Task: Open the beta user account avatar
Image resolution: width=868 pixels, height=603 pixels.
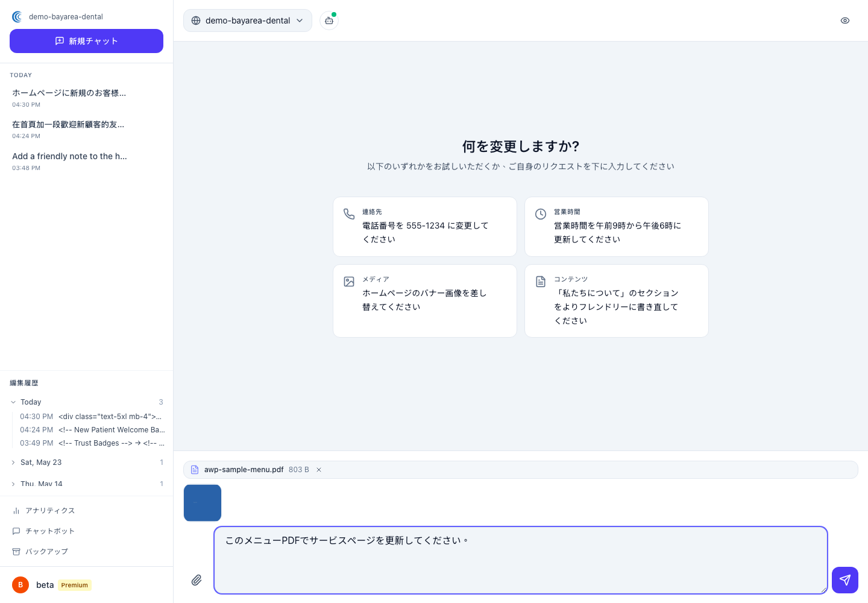Action: coord(20,585)
